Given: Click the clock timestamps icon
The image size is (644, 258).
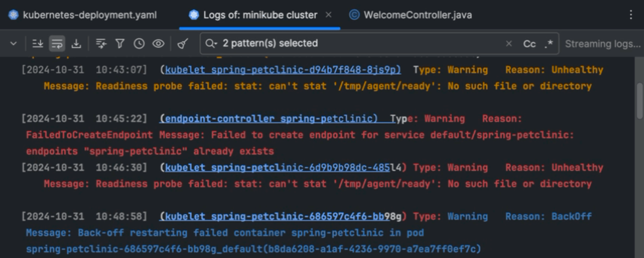Looking at the screenshot, I should tap(139, 43).
